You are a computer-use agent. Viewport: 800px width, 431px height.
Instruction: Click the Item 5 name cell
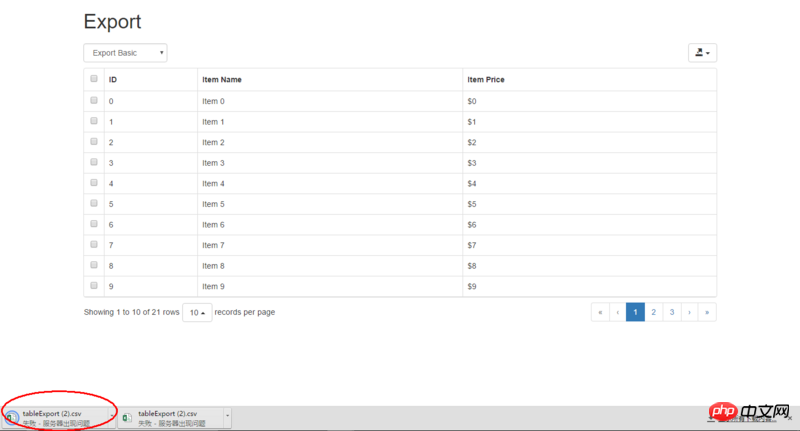pyautogui.click(x=330, y=204)
